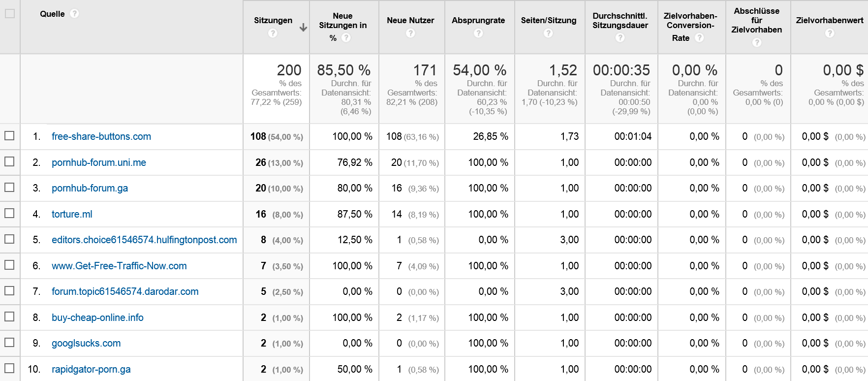The height and width of the screenshot is (381, 868).
Task: Tick the checkbox for googlsucks.com
Action: (x=9, y=343)
